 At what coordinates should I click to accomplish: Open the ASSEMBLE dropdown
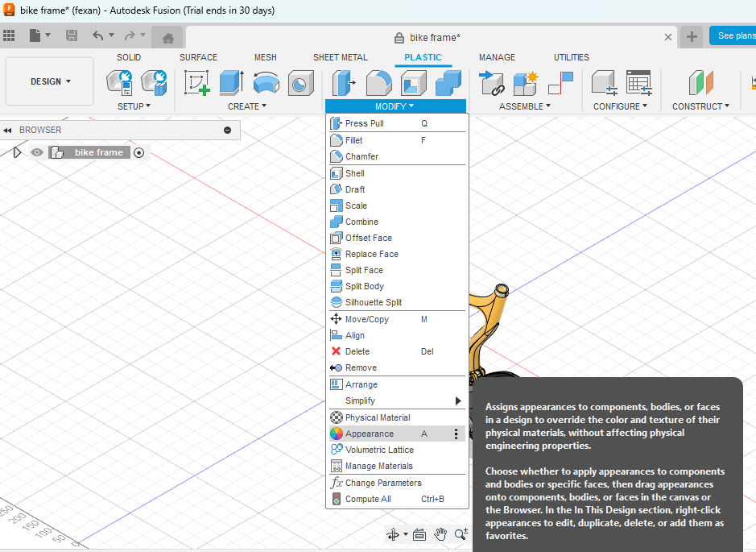pyautogui.click(x=525, y=106)
